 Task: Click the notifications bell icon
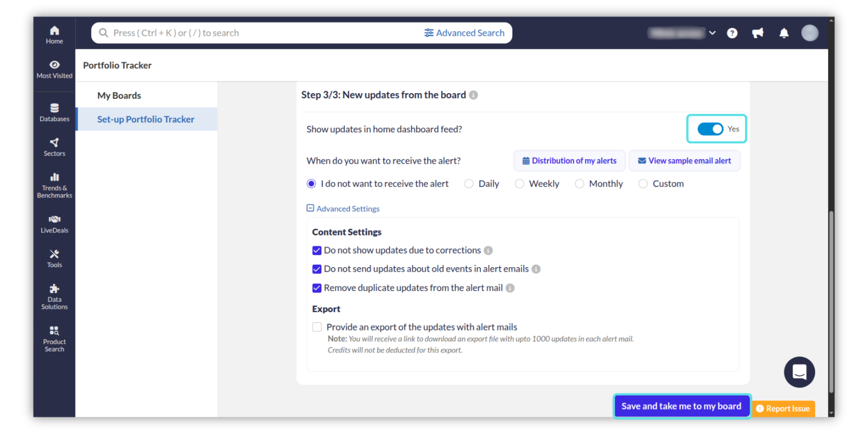pyautogui.click(x=783, y=33)
